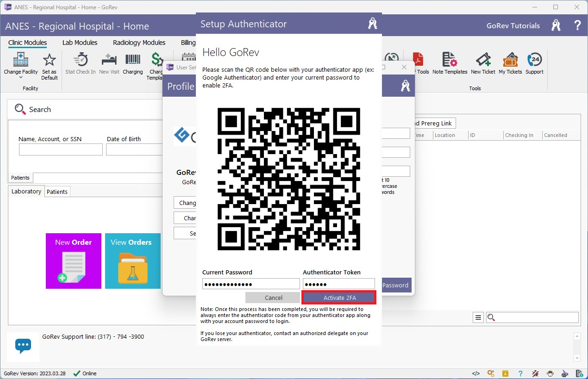Click the GoRev Version: 2023.03.28 text
This screenshot has height=379, width=588.
pyautogui.click(x=35, y=373)
